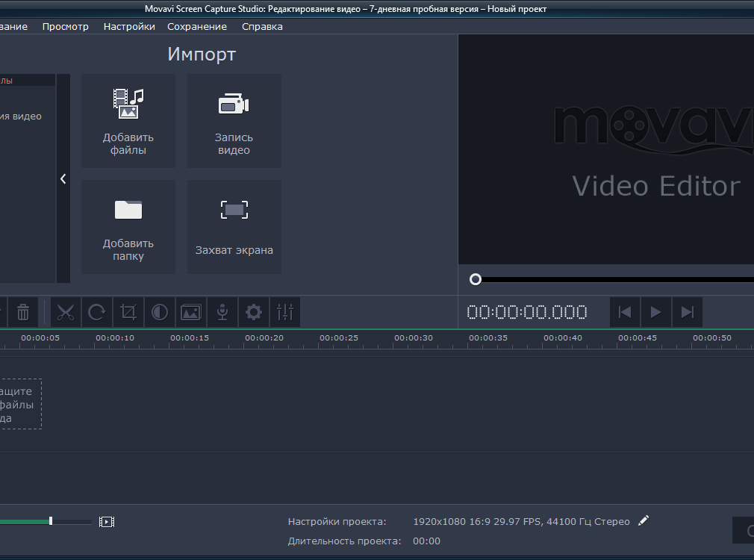Skip to the next frame
This screenshot has width=754, height=560.
click(x=688, y=312)
